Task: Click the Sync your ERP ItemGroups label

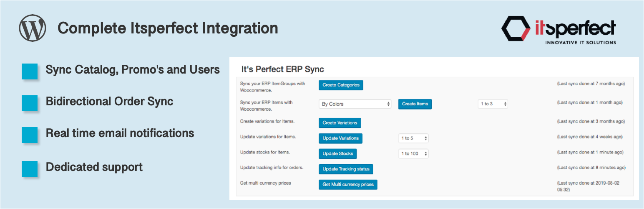Action: [273, 87]
